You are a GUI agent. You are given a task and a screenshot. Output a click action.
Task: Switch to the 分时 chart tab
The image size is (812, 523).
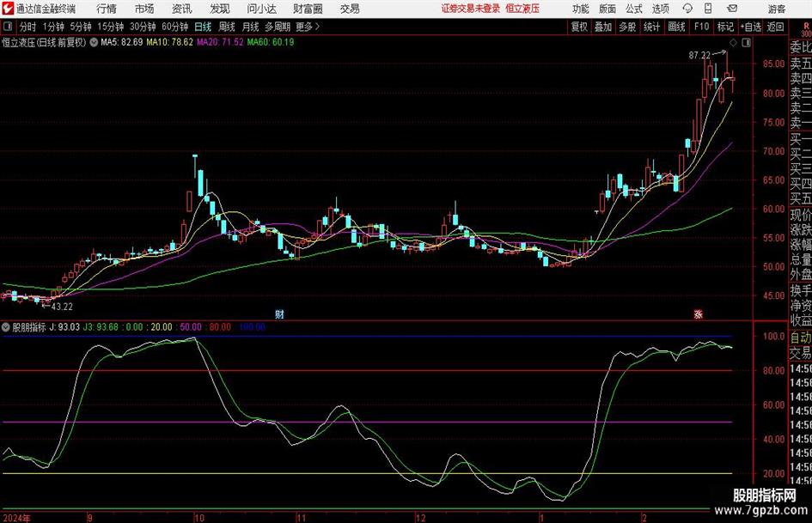click(x=28, y=27)
